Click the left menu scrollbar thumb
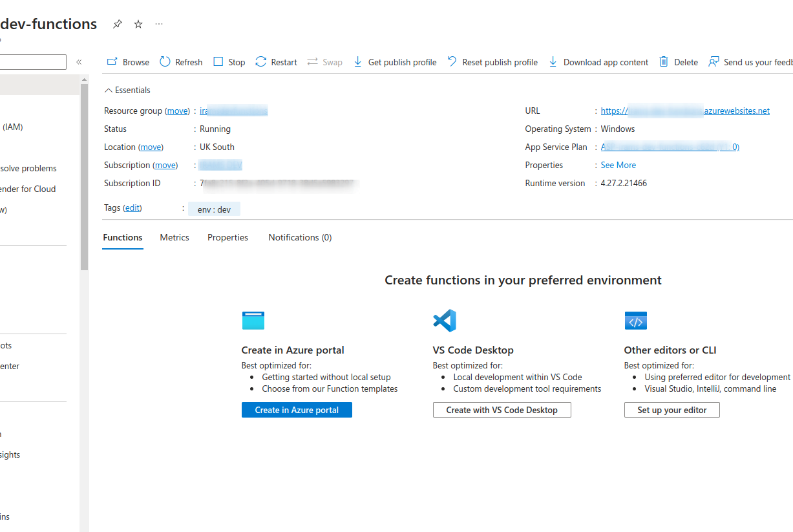Viewport: 793px width, 532px height. tap(84, 176)
